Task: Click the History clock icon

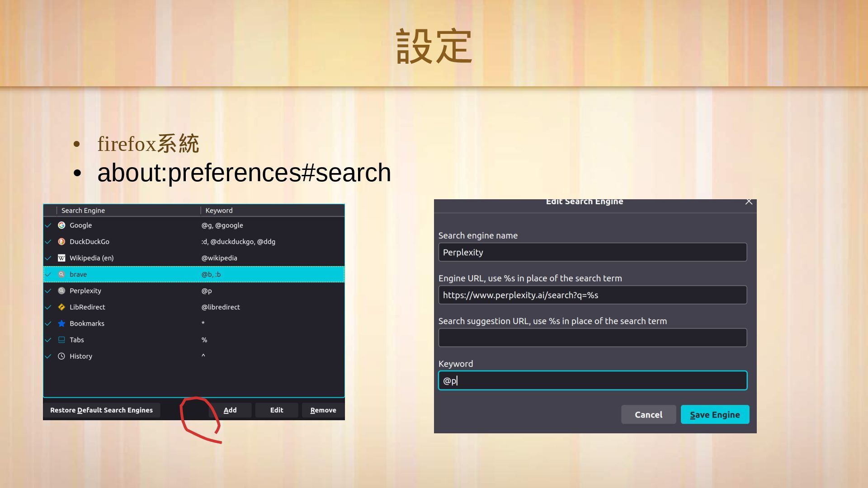Action: (61, 356)
